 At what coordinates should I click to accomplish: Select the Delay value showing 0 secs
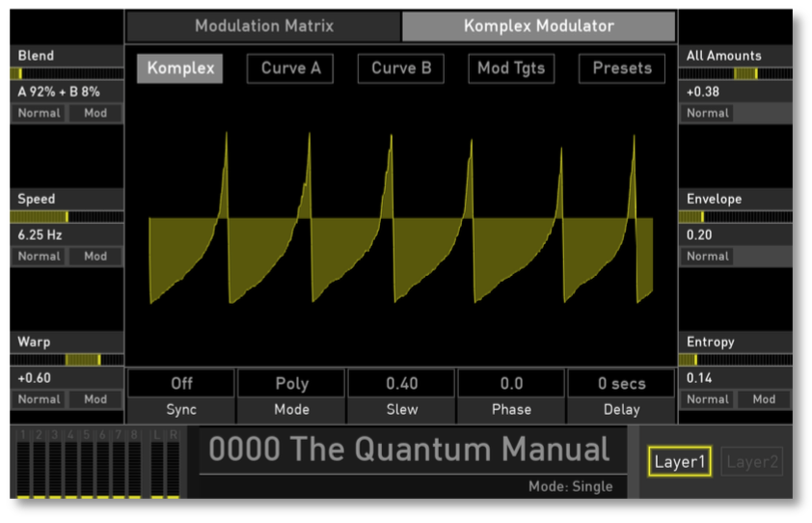(x=621, y=383)
